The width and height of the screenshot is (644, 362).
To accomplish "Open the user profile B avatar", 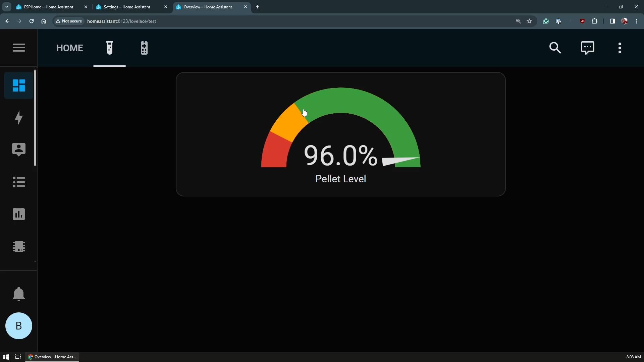I will pos(19,326).
